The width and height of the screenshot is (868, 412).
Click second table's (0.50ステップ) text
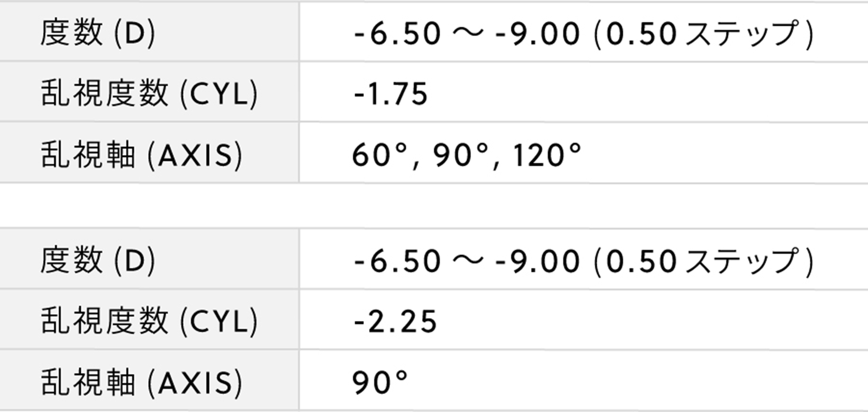703,261
